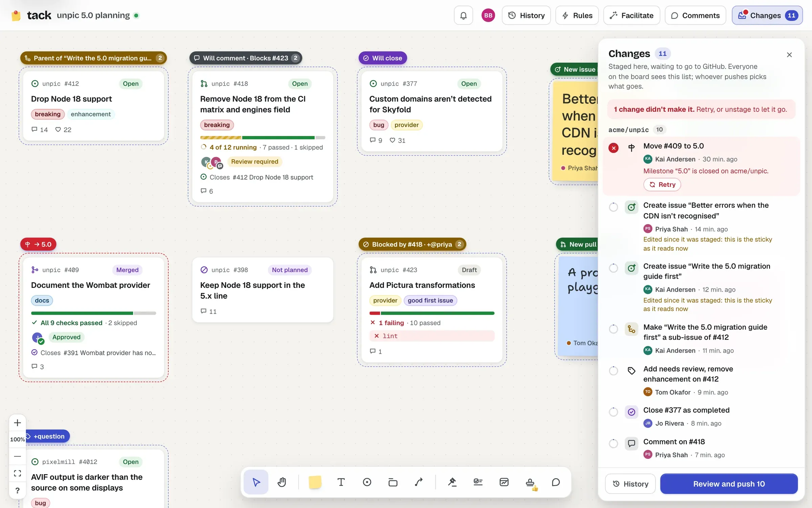Open the help question mark button

[x=18, y=490]
